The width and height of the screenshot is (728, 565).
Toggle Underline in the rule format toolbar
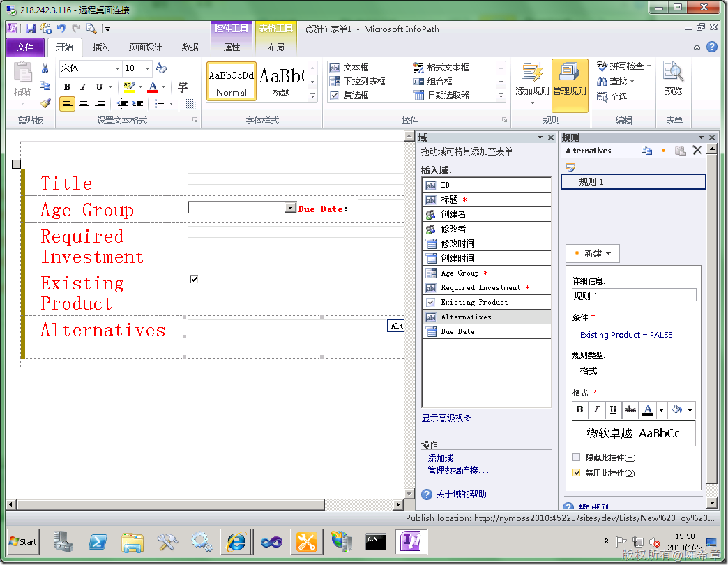(613, 409)
